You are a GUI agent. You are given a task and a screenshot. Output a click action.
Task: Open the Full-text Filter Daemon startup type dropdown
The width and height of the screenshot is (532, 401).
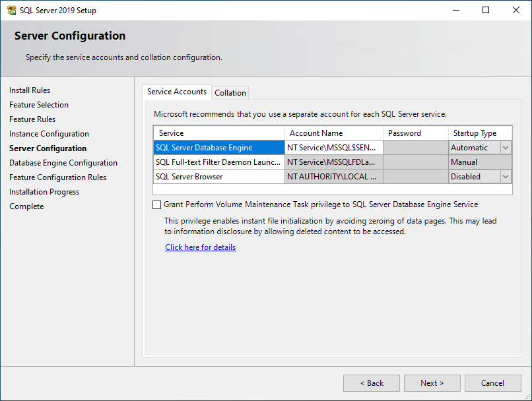(505, 162)
